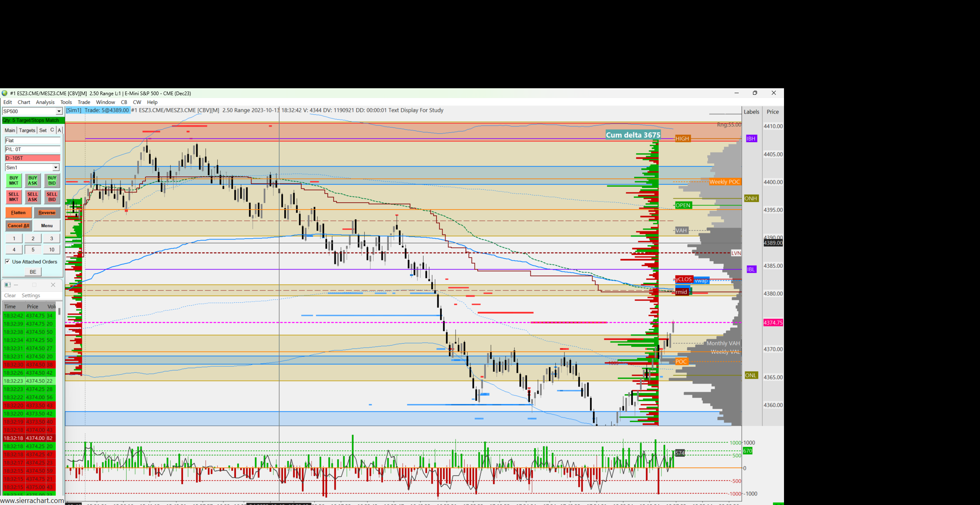Toggle Use Attached Orders checkbox
The width and height of the screenshot is (980, 505).
click(x=7, y=261)
